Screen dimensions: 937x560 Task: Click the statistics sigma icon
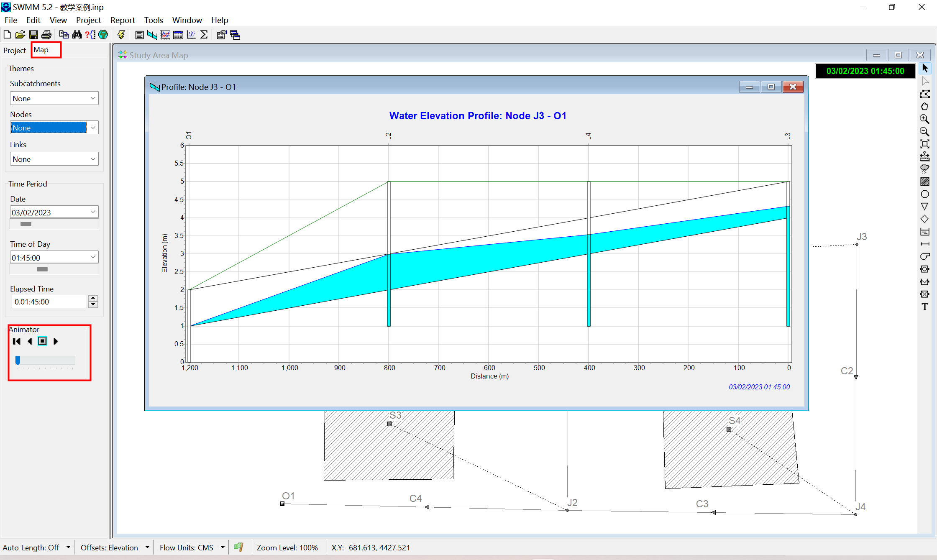[x=204, y=35]
